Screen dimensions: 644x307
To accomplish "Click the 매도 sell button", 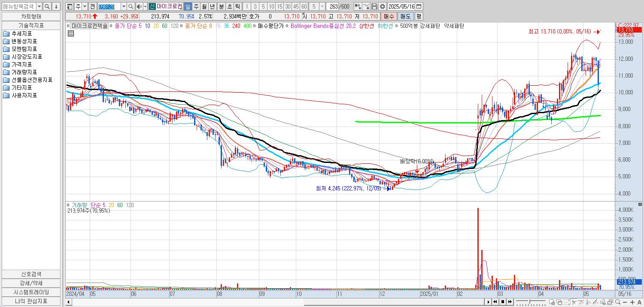I will (x=405, y=16).
